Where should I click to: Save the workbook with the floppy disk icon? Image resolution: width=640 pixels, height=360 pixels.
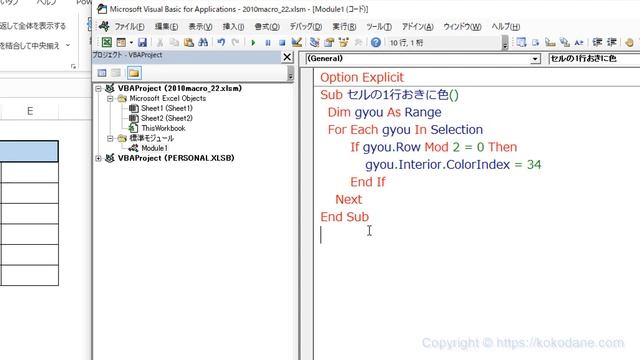coord(142,42)
